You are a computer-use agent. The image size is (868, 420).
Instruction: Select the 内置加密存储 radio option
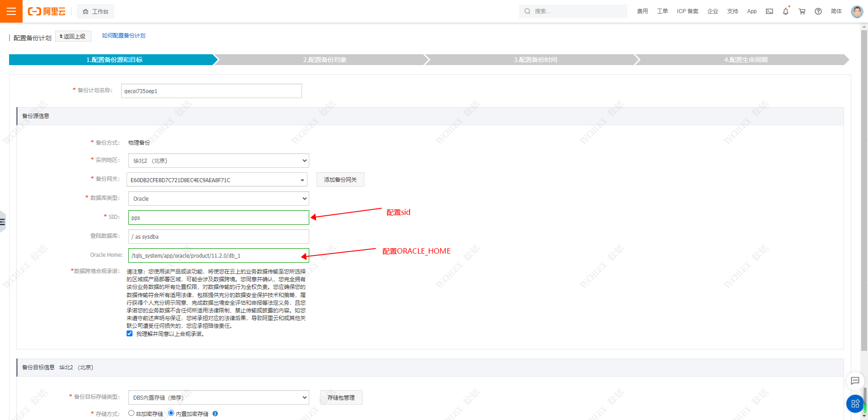coord(171,413)
